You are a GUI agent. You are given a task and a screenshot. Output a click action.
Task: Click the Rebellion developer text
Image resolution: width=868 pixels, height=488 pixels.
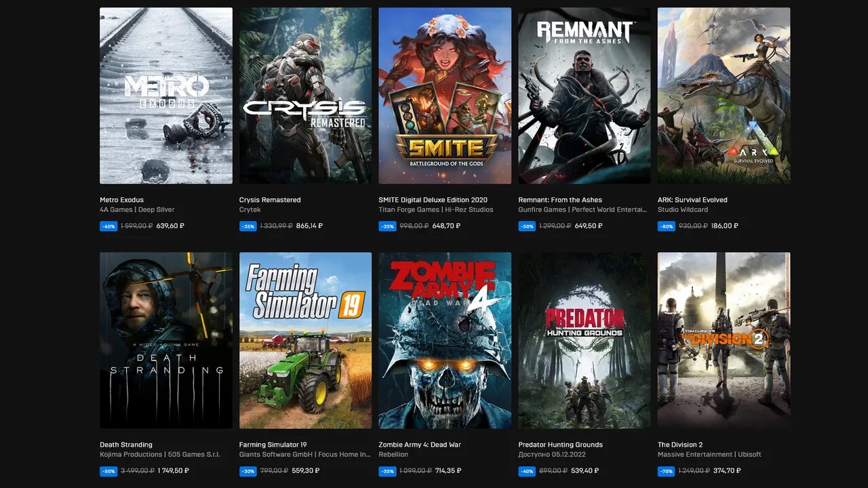(393, 455)
